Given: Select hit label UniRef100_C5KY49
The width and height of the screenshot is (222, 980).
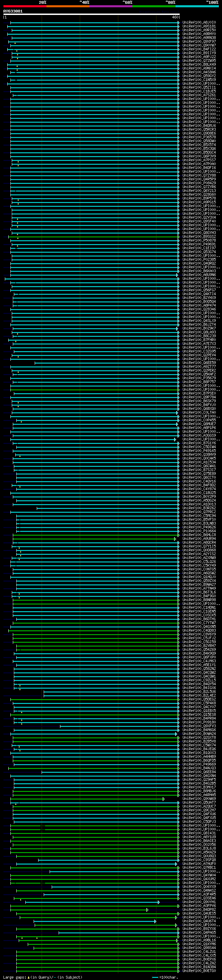Looking at the screenshot, I should (x=199, y=565).
